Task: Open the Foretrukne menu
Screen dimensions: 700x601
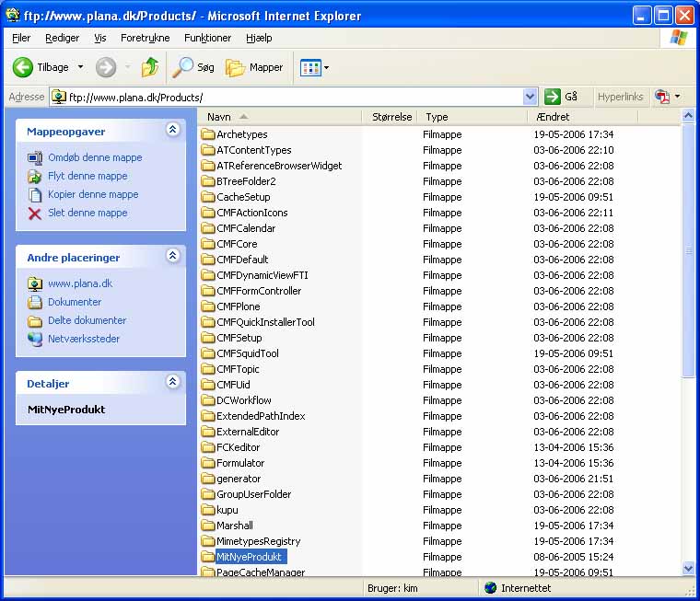Action: (x=145, y=38)
